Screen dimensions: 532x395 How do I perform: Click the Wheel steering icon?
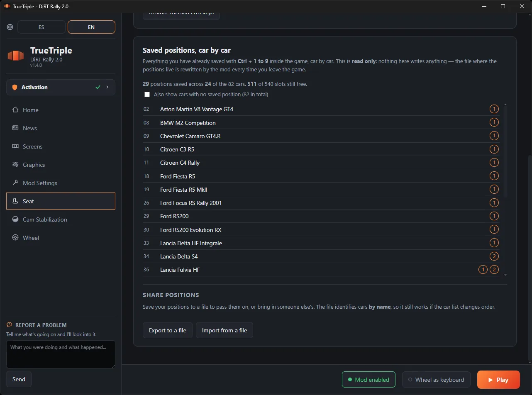click(x=15, y=238)
